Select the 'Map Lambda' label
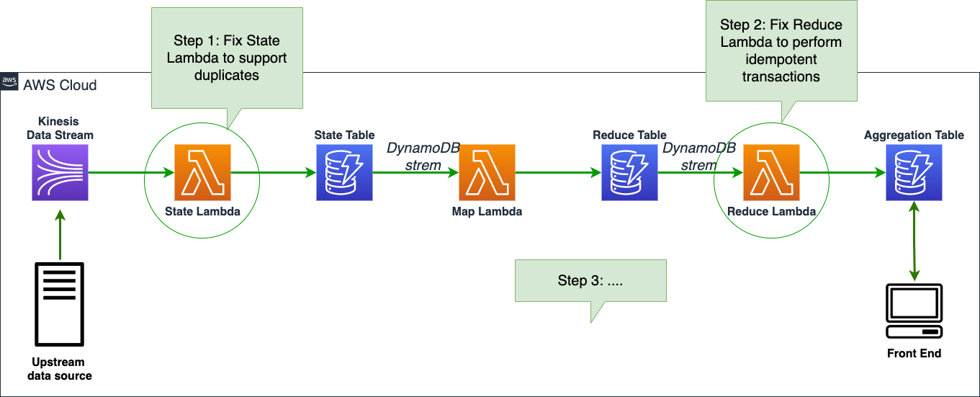The width and height of the screenshot is (980, 397). (x=487, y=211)
